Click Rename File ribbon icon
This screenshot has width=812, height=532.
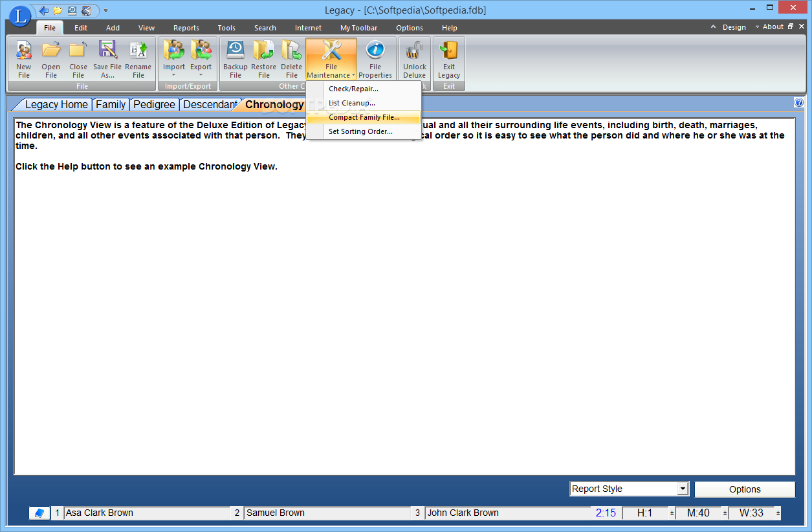tap(138, 59)
